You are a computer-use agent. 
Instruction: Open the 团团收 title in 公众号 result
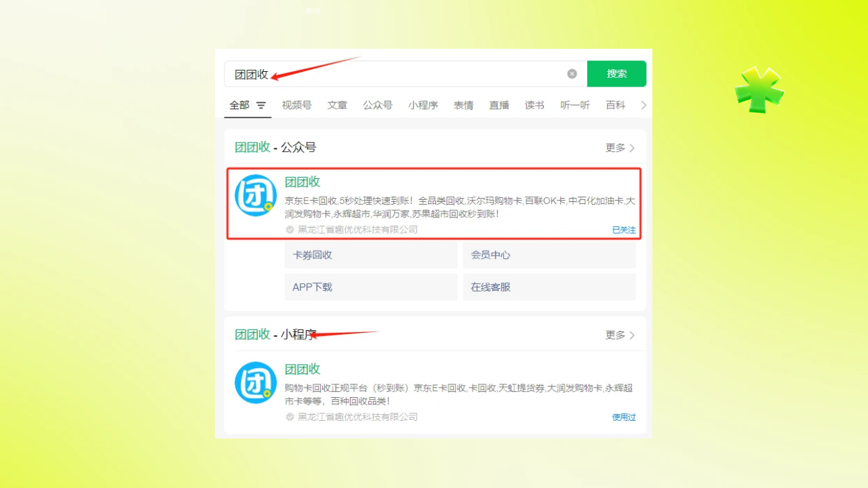click(x=302, y=182)
